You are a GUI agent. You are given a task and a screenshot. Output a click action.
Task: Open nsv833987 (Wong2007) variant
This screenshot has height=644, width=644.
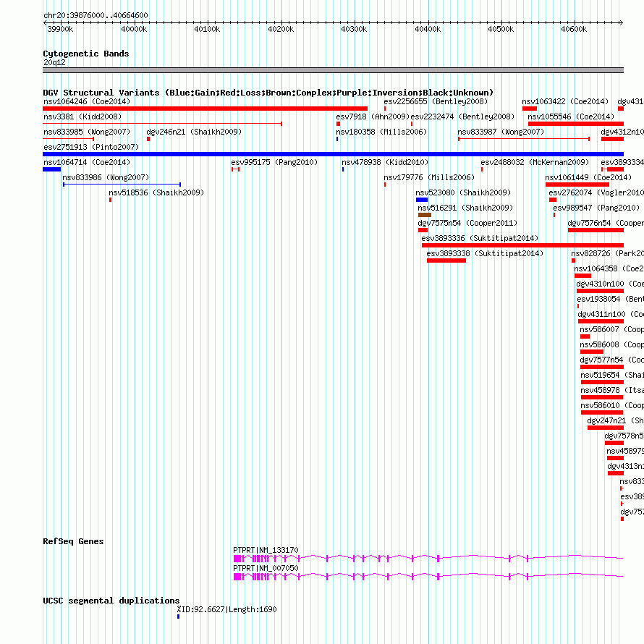501,132
